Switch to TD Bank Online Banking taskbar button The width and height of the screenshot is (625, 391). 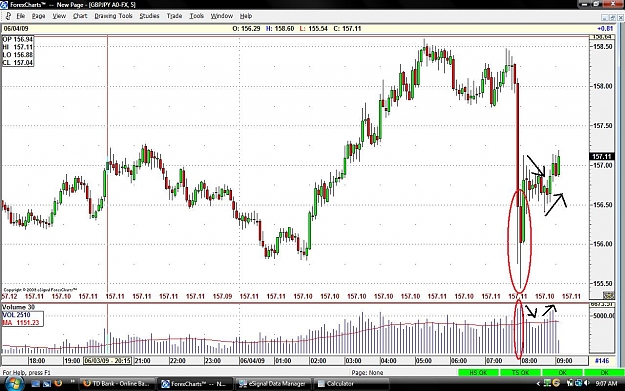pos(116,384)
